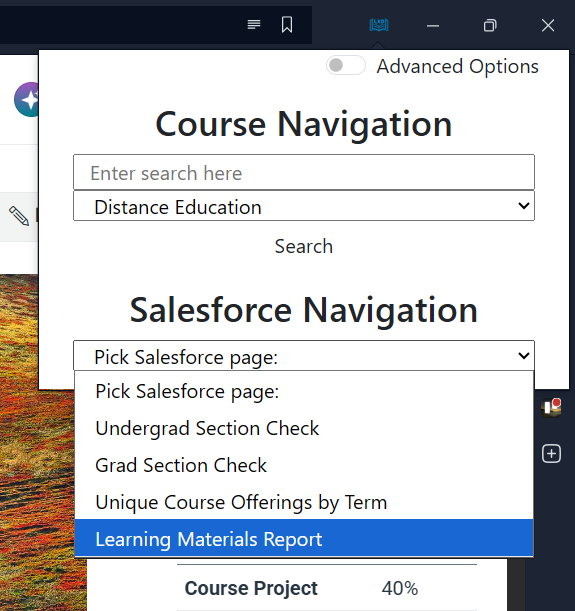575x611 pixels.
Task: Select the pencil edit icon
Action: pos(19,215)
